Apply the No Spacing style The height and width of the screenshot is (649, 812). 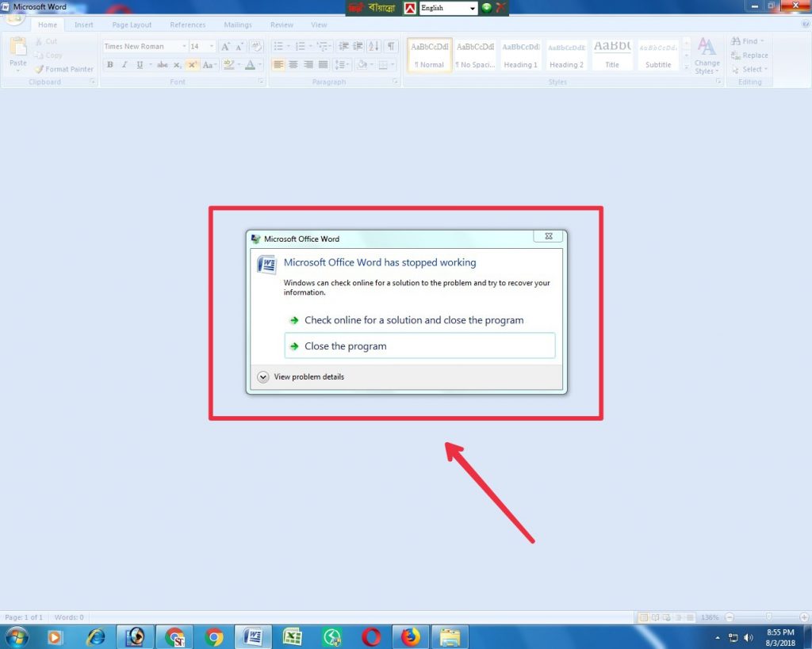pos(475,55)
